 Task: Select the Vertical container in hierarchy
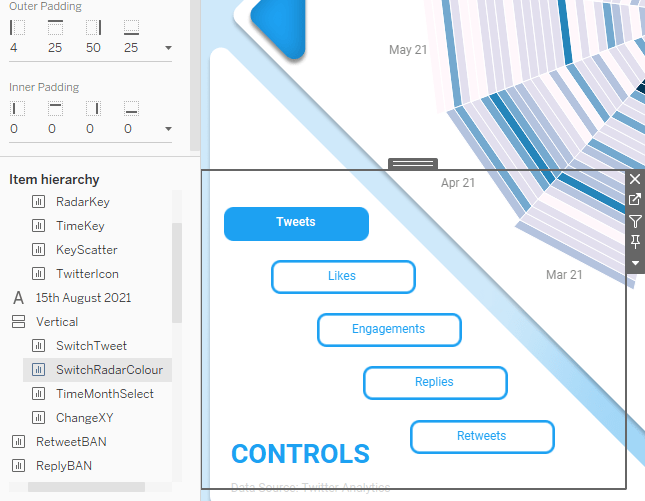pos(56,322)
